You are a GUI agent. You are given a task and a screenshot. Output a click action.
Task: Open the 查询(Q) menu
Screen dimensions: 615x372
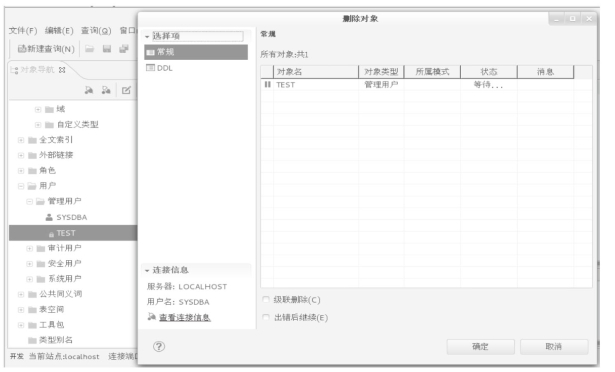tap(96, 31)
